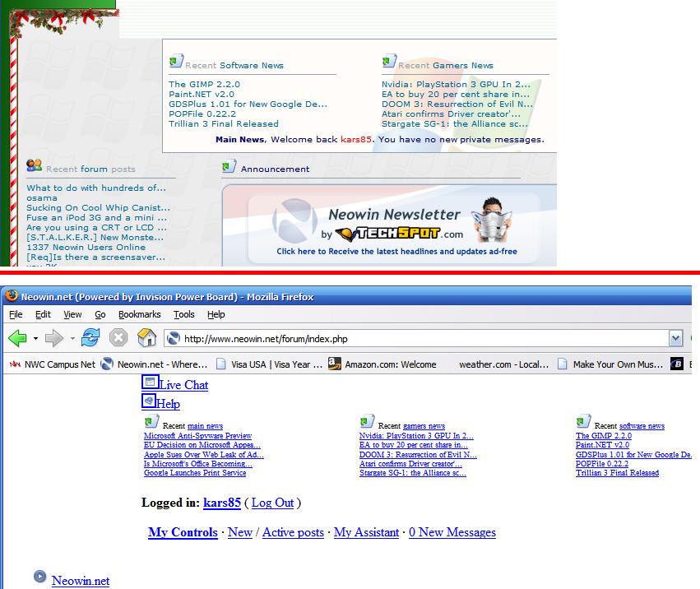Image resolution: width=700 pixels, height=589 pixels.
Task: Click the Live Chat link
Action: [x=184, y=385]
